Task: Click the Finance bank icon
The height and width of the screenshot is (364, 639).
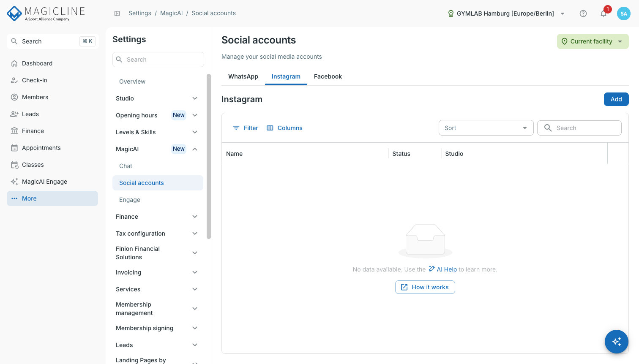Action: click(x=14, y=131)
